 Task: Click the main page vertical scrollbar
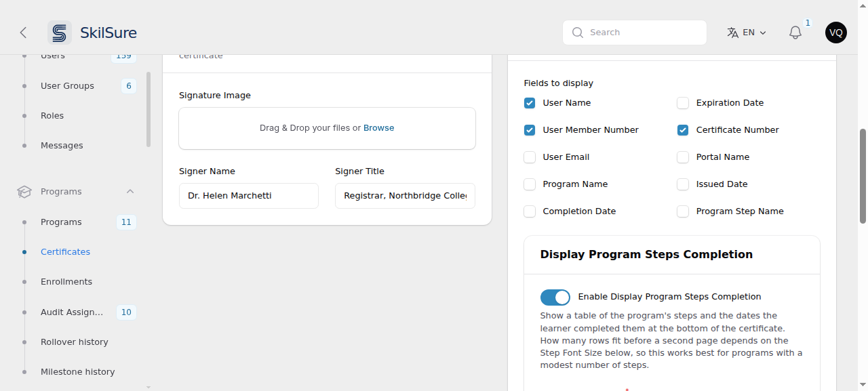coord(863,176)
